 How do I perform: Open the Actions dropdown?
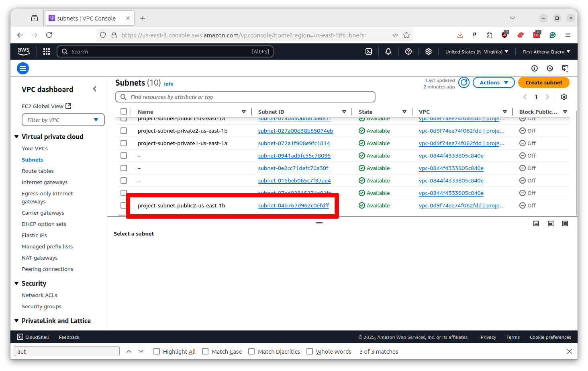[493, 82]
